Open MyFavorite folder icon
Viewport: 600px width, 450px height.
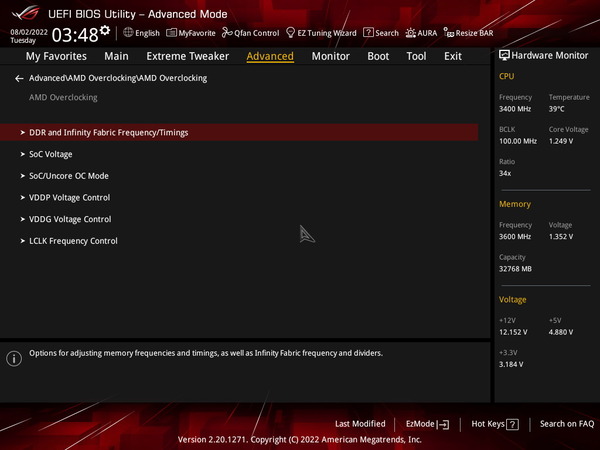171,33
